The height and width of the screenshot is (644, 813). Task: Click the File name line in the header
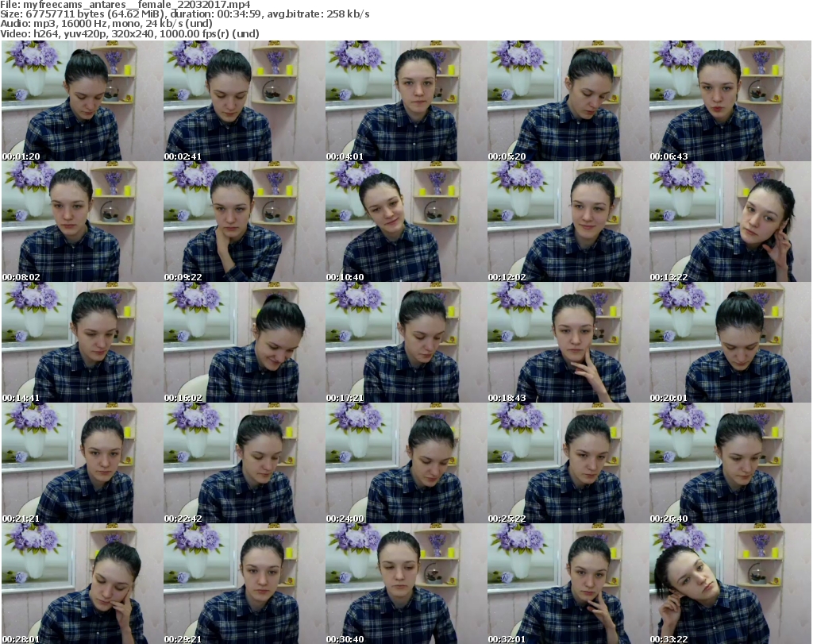tap(125, 5)
